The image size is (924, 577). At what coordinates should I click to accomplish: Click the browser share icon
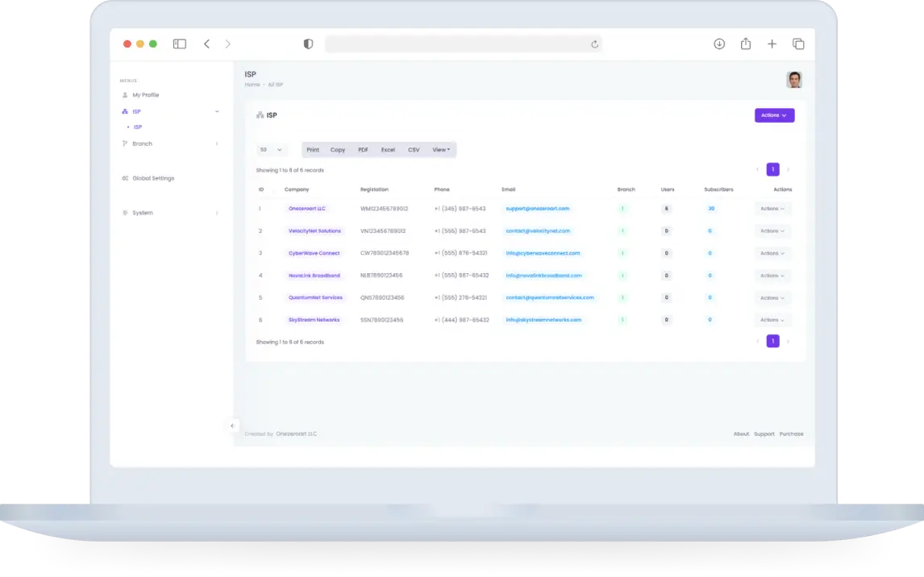tap(746, 44)
